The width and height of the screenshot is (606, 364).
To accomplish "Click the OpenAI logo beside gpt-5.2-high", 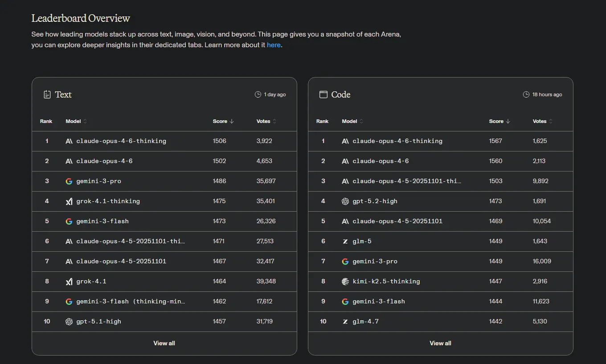I will pos(345,201).
